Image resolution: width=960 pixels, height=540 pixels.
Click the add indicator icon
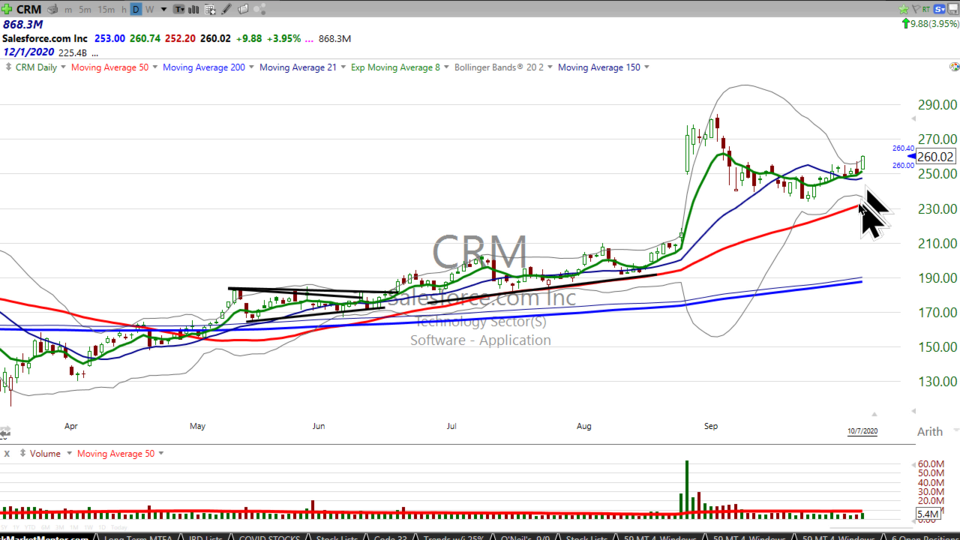click(210, 10)
